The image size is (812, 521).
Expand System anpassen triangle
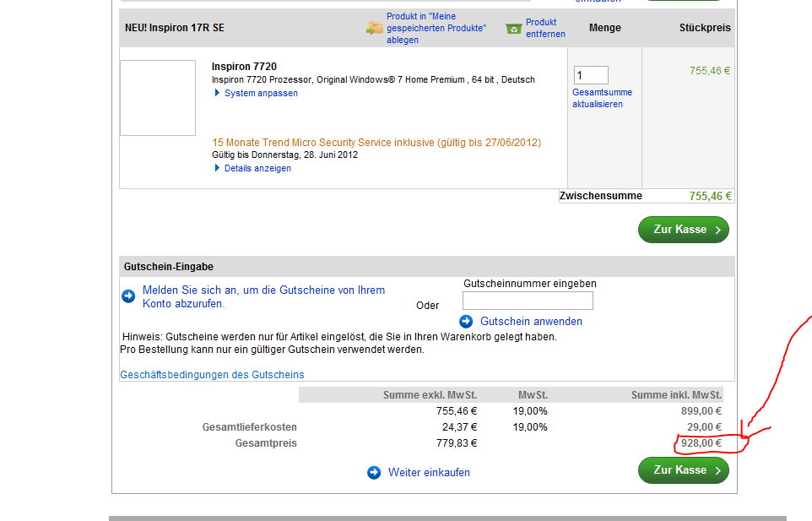point(217,93)
